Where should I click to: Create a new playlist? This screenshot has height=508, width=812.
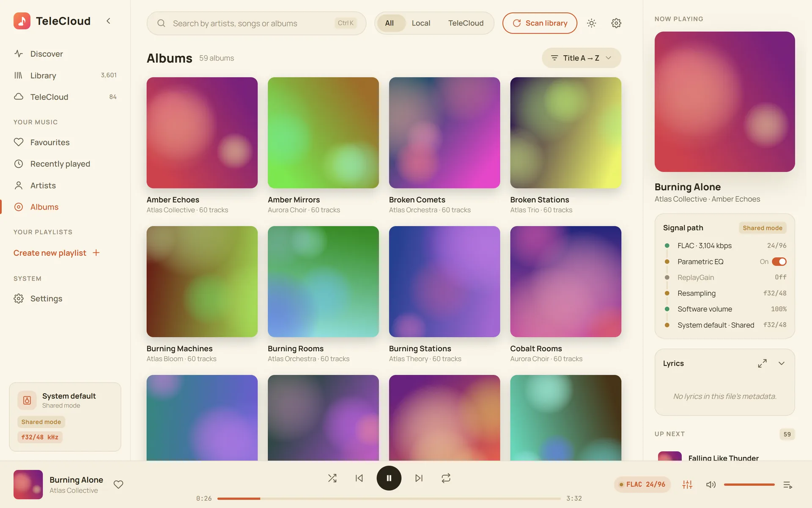click(x=57, y=253)
